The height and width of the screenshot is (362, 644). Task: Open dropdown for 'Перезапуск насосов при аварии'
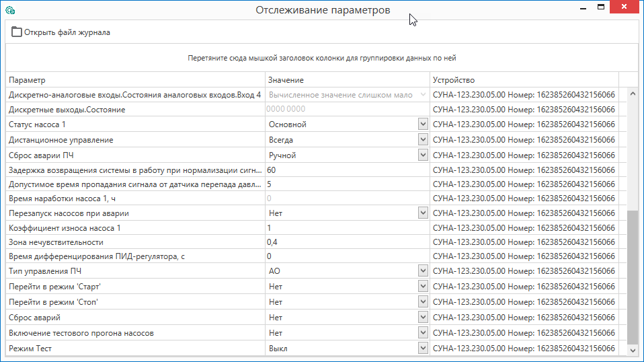423,213
